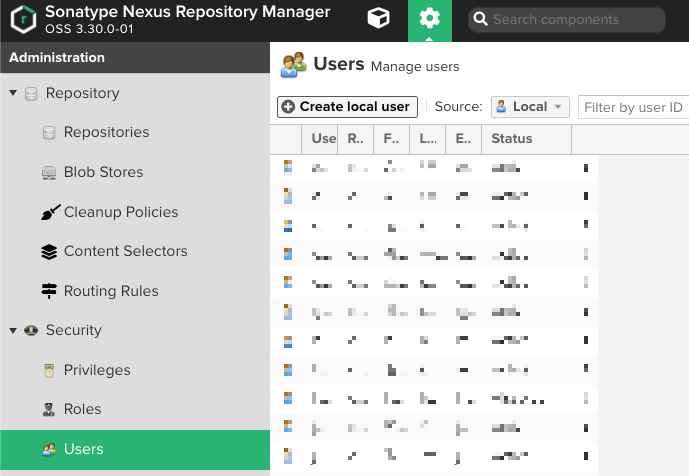Click the OSS 3.30.0-01 version text

click(x=89, y=29)
